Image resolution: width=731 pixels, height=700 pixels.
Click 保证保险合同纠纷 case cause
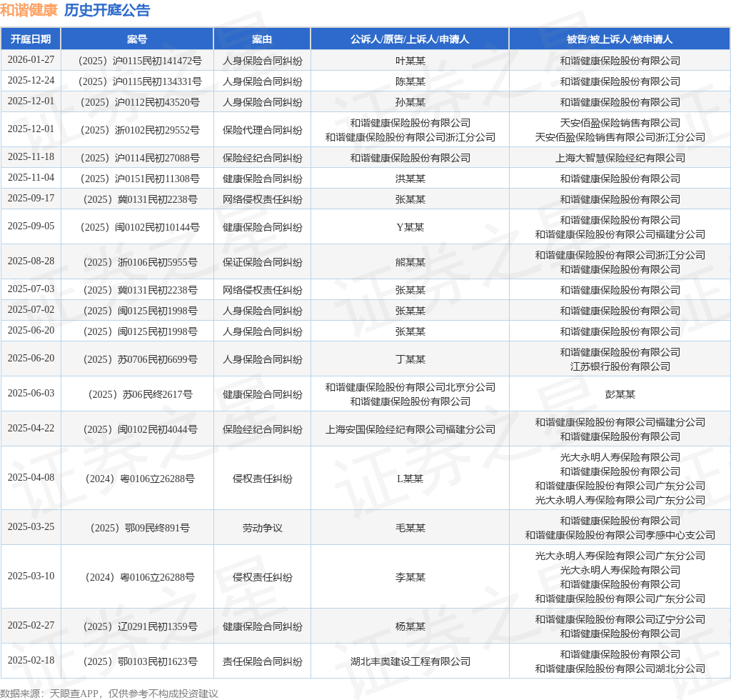[263, 262]
